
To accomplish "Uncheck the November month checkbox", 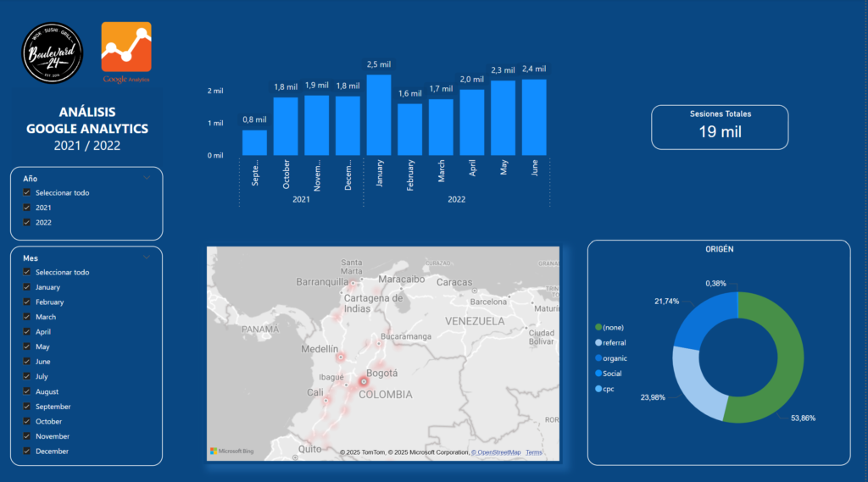I will tap(26, 436).
